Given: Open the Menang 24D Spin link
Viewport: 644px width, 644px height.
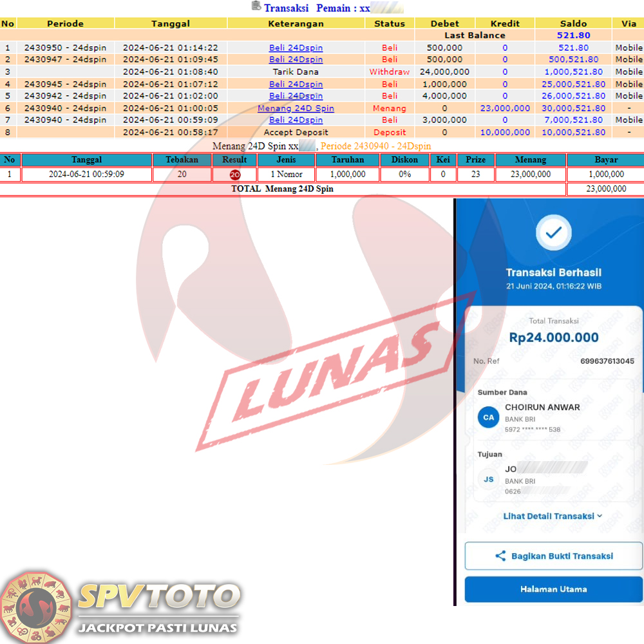Looking at the screenshot, I should 296,108.
